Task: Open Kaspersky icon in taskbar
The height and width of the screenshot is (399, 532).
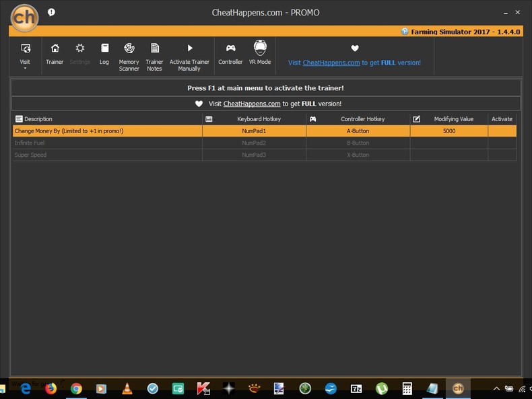Action: (x=203, y=388)
